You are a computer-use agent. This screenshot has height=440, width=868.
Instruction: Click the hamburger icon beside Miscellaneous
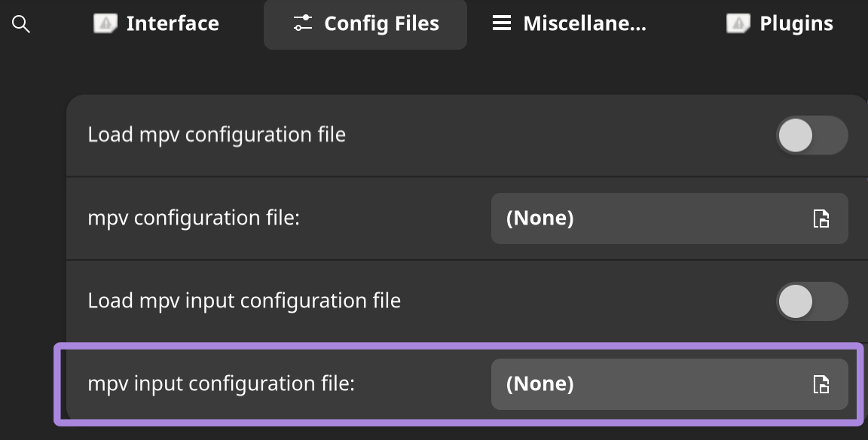(x=501, y=23)
